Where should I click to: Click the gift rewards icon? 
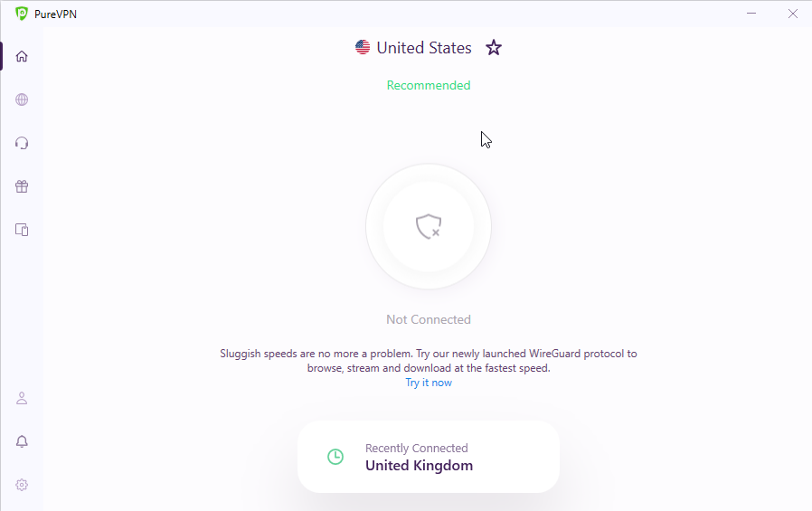[22, 186]
